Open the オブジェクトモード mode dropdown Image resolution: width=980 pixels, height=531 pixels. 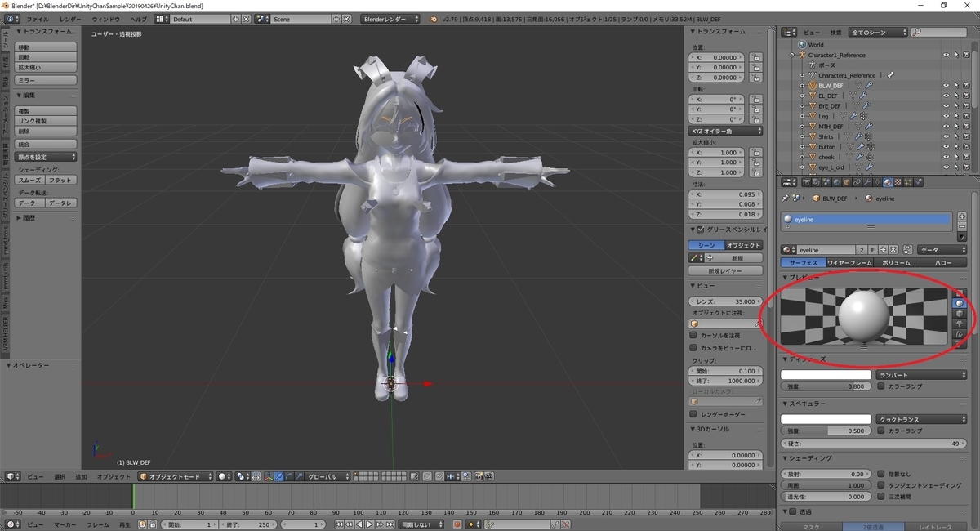(x=175, y=476)
